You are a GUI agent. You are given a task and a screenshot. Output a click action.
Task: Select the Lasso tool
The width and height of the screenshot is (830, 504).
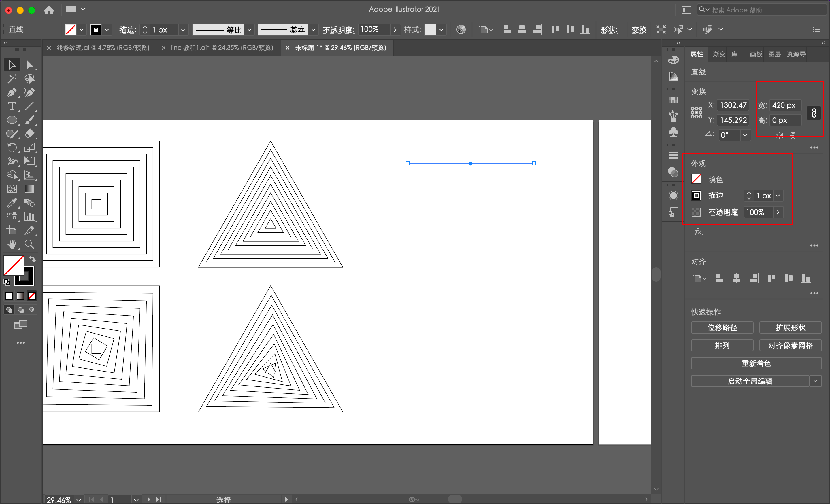coord(30,78)
